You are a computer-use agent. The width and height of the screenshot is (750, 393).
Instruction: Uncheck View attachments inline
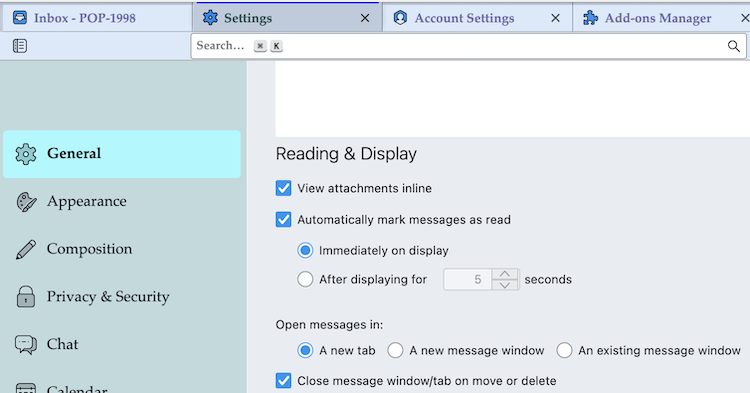[283, 188]
